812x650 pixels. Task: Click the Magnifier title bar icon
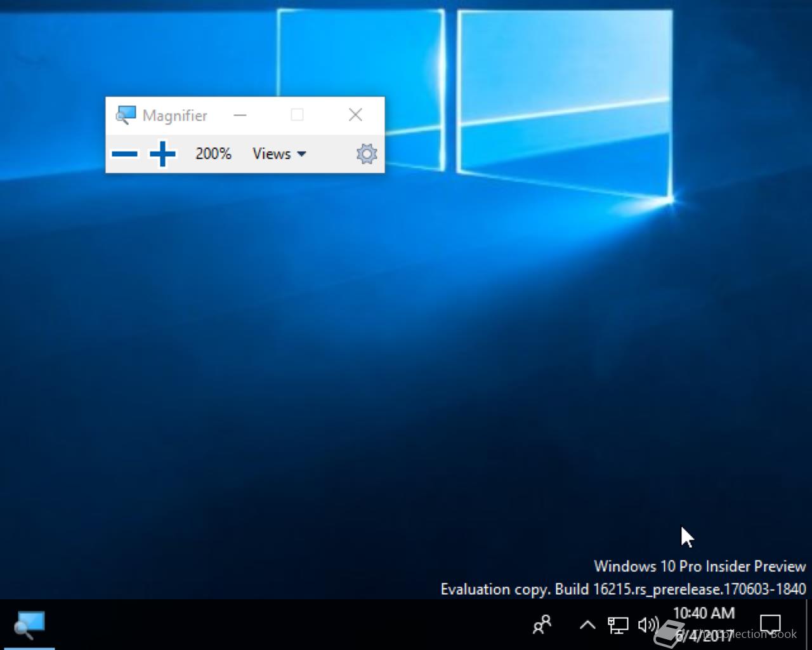[x=126, y=115]
